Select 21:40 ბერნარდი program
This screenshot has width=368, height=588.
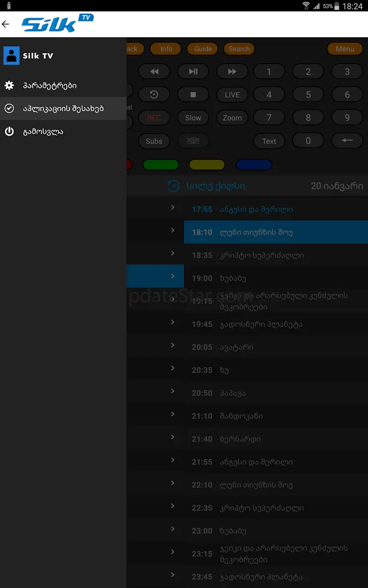(x=276, y=439)
